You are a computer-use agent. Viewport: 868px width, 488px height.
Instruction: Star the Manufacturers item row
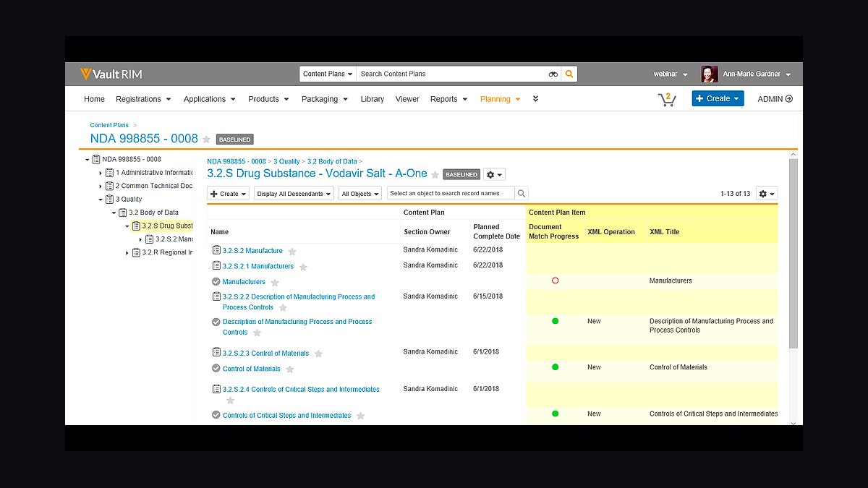[275, 283]
